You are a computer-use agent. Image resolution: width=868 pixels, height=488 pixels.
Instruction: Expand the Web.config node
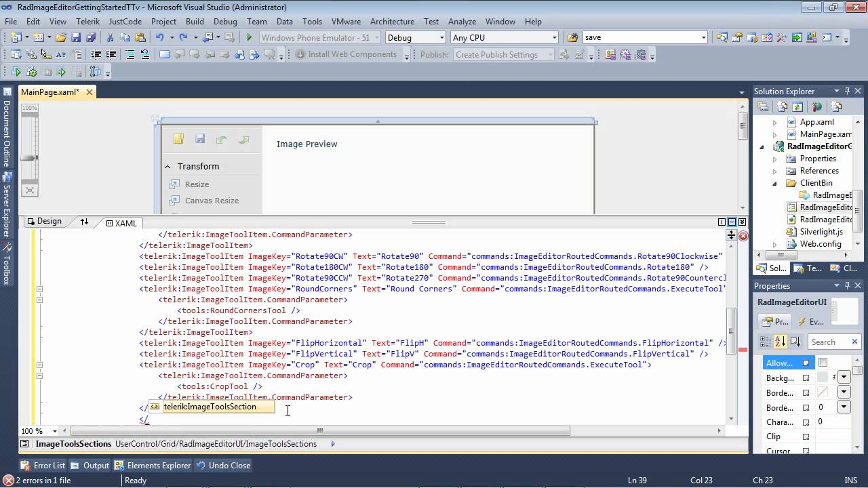point(775,244)
